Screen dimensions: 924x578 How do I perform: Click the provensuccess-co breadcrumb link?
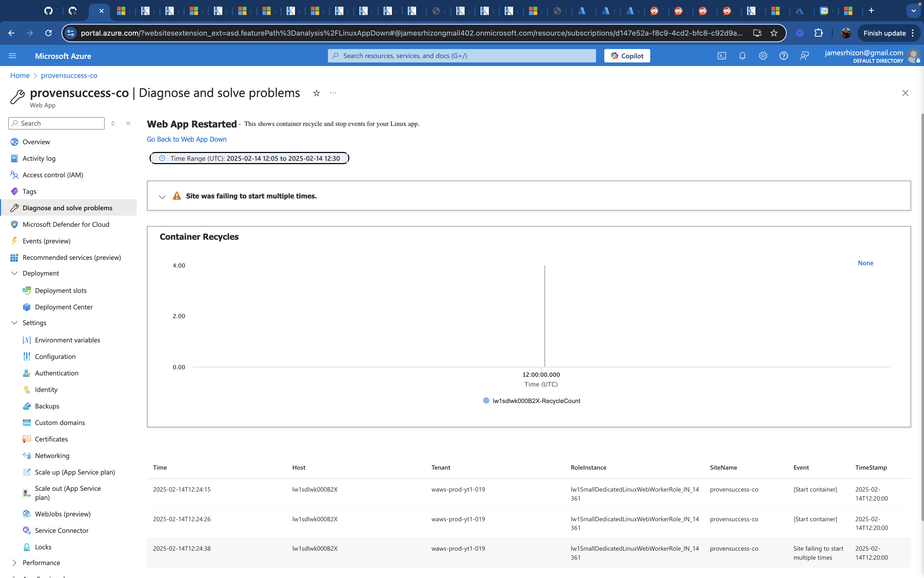coord(69,75)
